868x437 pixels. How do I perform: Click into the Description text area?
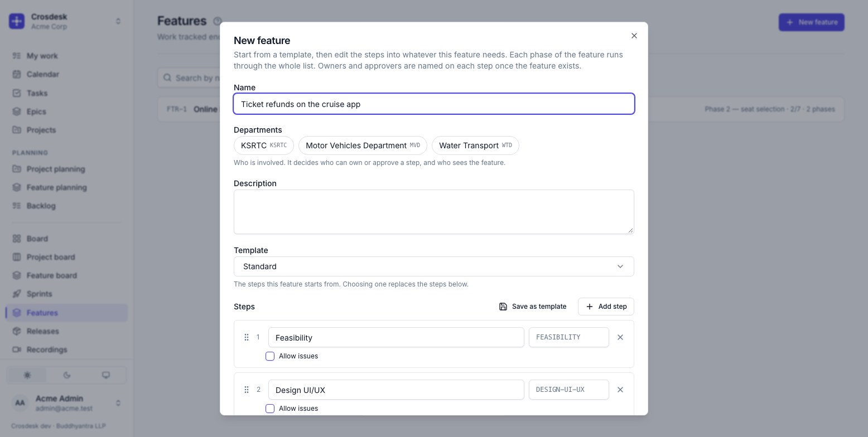click(x=434, y=212)
